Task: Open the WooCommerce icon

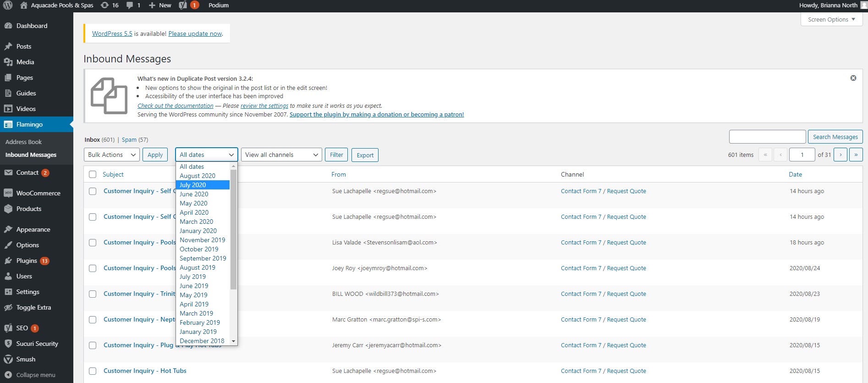Action: tap(8, 193)
